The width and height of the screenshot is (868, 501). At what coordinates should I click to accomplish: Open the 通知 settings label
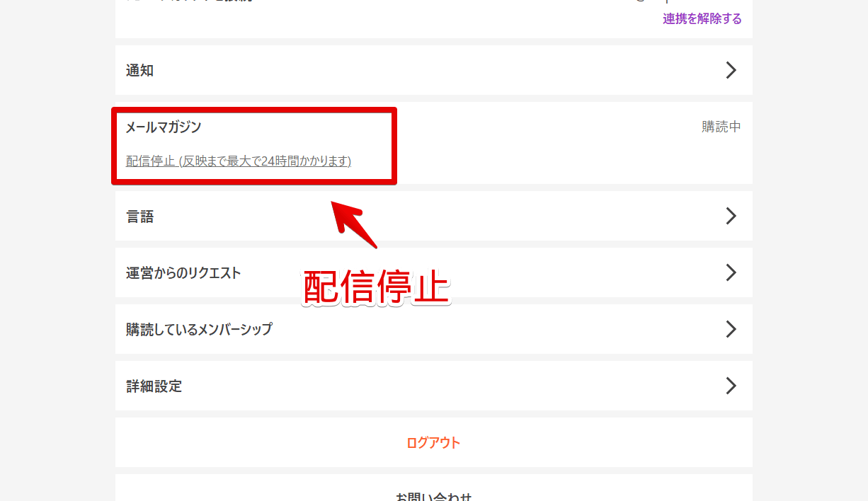coord(139,71)
